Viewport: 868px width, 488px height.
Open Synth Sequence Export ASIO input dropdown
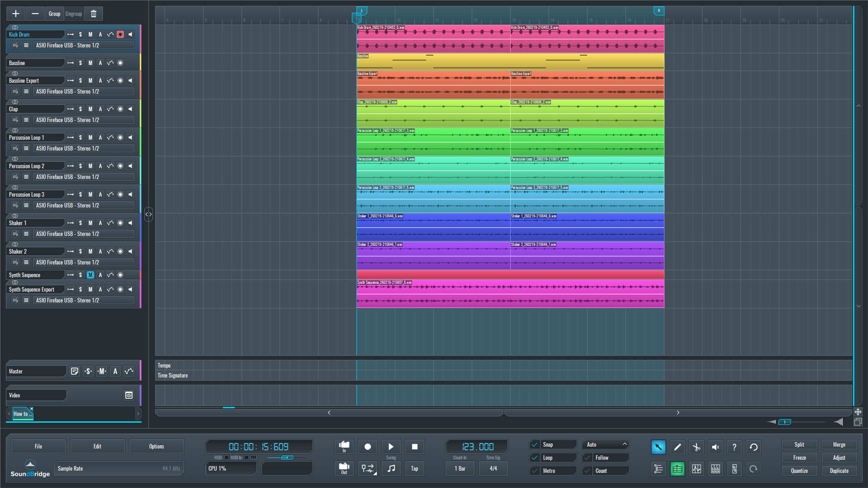click(84, 300)
